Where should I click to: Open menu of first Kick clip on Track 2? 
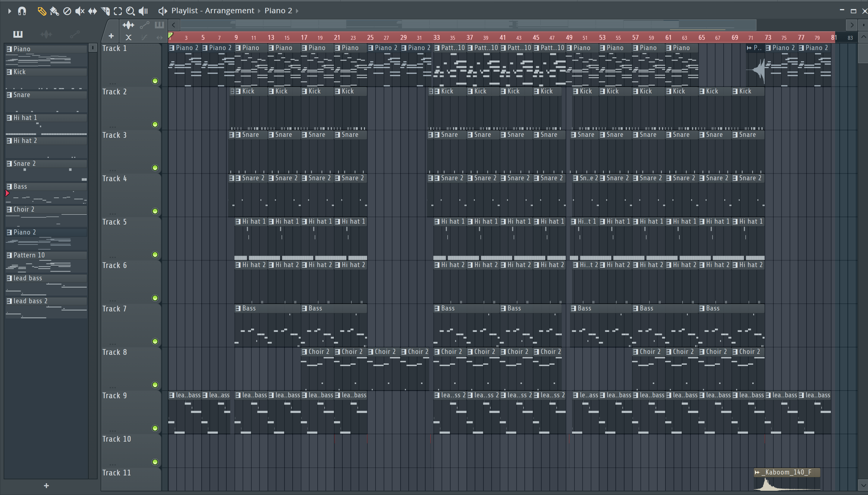[238, 91]
